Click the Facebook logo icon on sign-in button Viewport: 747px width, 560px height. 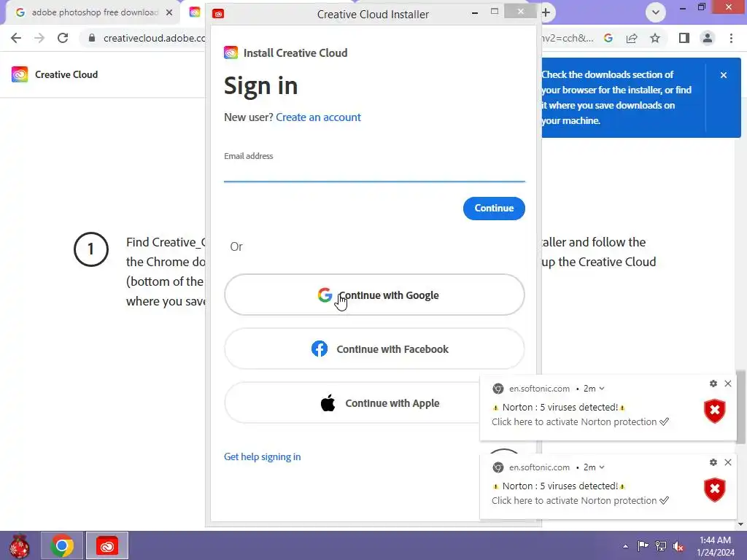tap(320, 349)
